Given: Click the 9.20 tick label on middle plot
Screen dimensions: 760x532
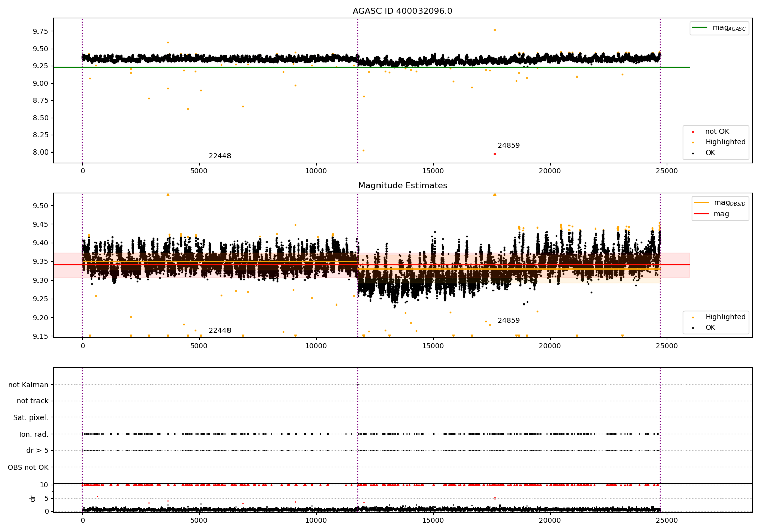Looking at the screenshot, I should tap(40, 318).
